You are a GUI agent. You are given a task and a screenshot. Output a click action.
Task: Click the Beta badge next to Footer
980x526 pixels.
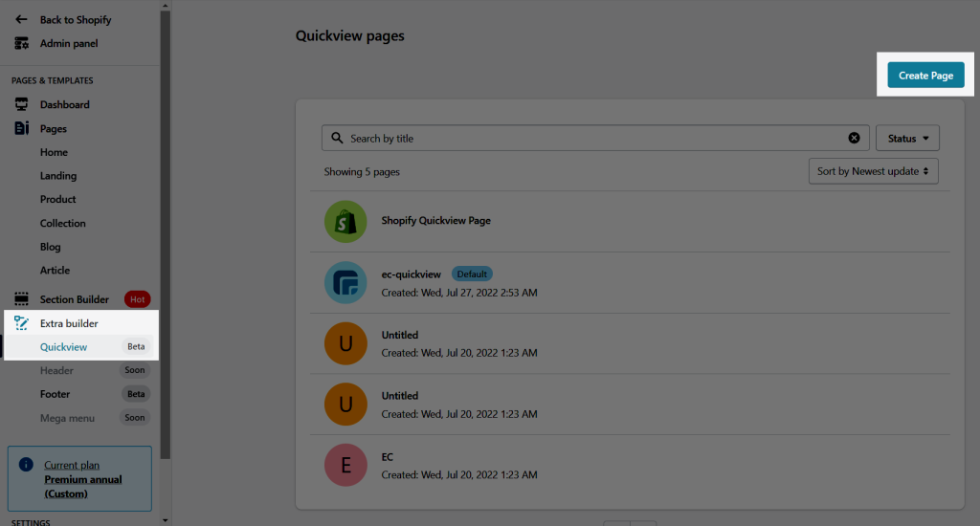pos(136,394)
